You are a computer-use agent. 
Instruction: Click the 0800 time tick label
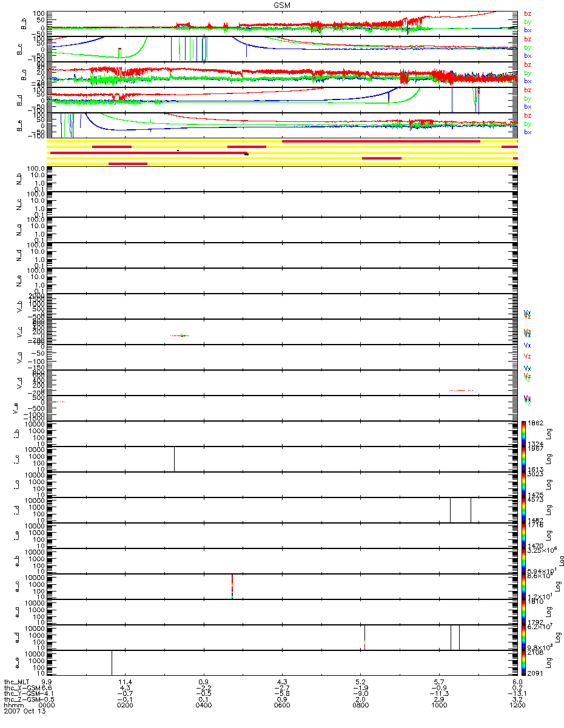click(x=361, y=706)
